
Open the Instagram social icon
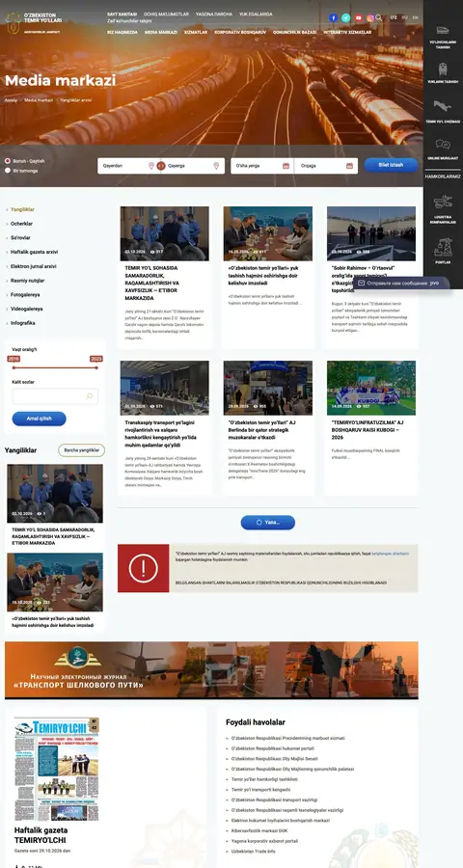coord(370,17)
